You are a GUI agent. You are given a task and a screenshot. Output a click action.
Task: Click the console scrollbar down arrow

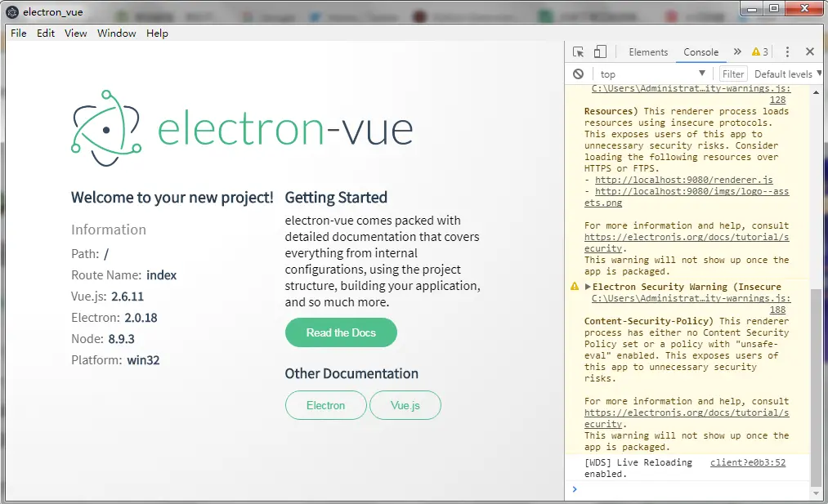coord(816,493)
